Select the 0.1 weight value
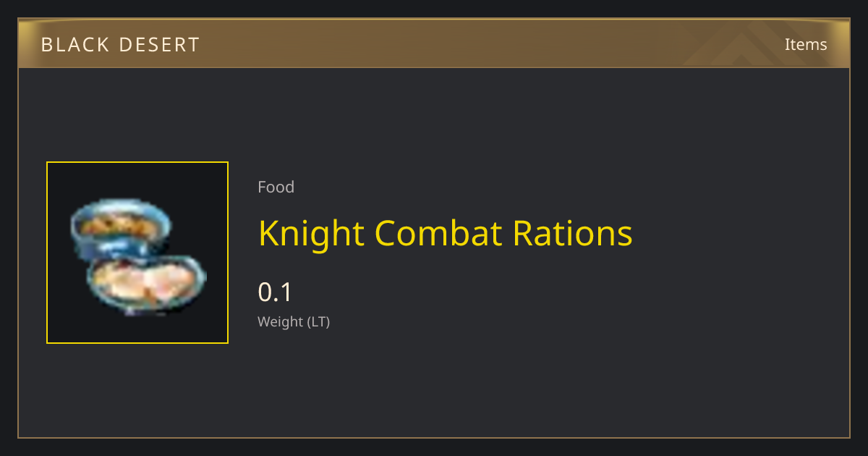This screenshot has width=868, height=456. (x=275, y=292)
